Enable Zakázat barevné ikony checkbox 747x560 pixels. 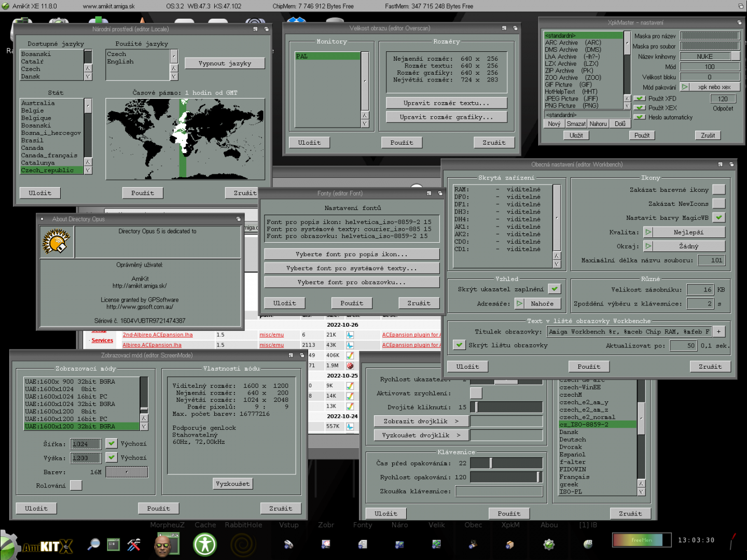point(718,190)
